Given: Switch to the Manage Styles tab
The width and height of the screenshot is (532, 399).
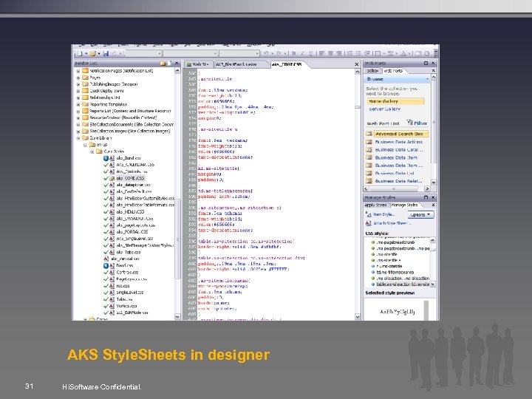Looking at the screenshot, I should (x=405, y=205).
